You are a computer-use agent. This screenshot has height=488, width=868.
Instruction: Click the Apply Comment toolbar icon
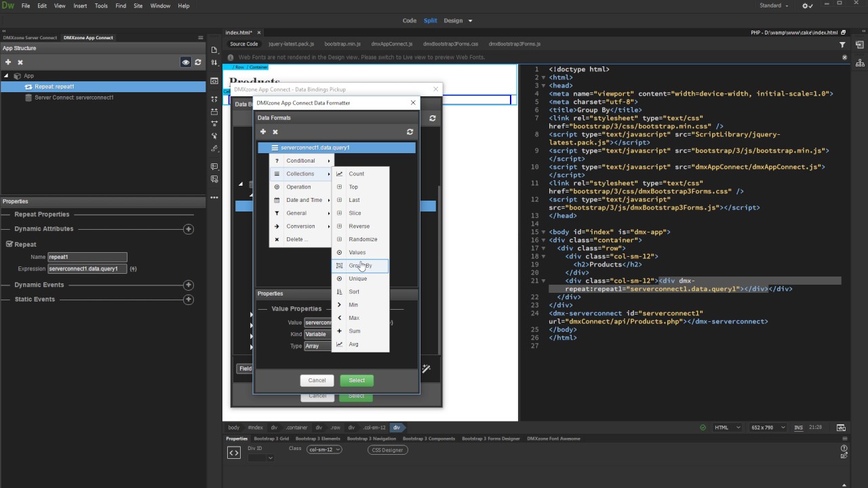point(214,167)
